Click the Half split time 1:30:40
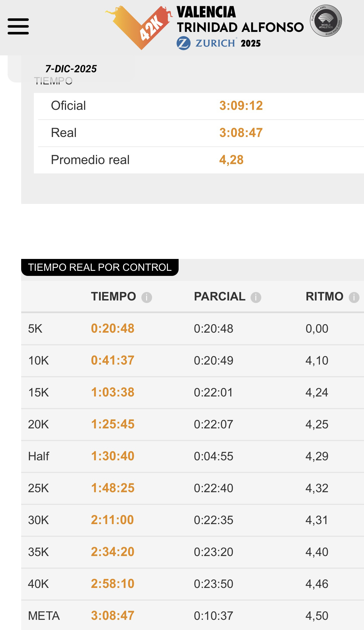This screenshot has height=630, width=364. 113,456
